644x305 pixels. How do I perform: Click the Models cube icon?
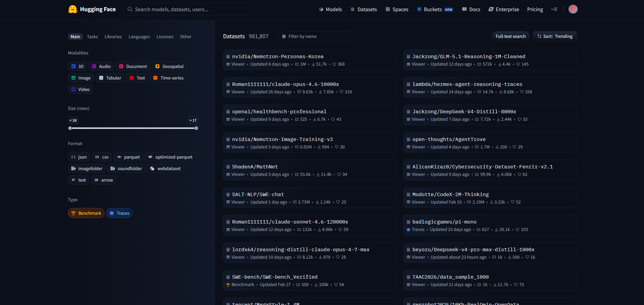[321, 9]
